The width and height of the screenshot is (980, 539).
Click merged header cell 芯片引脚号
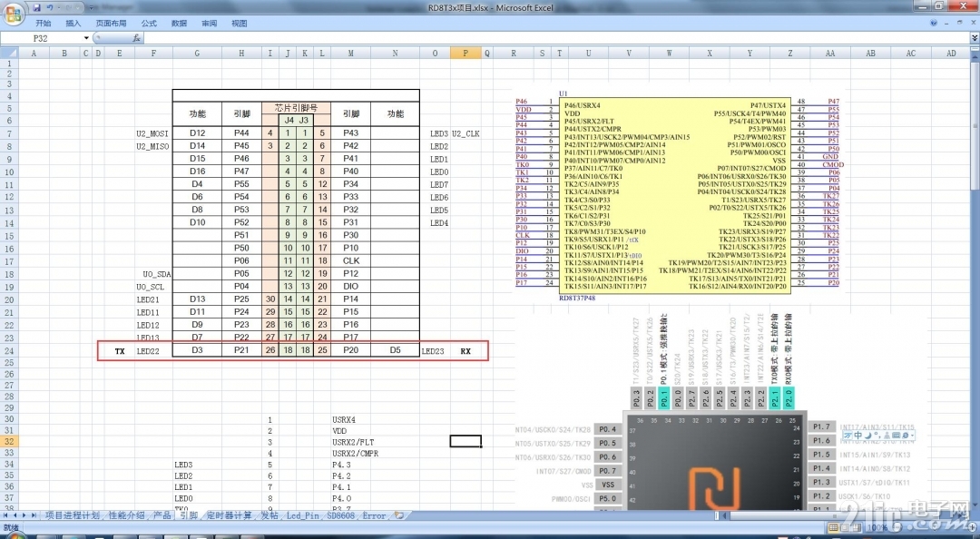(296, 108)
